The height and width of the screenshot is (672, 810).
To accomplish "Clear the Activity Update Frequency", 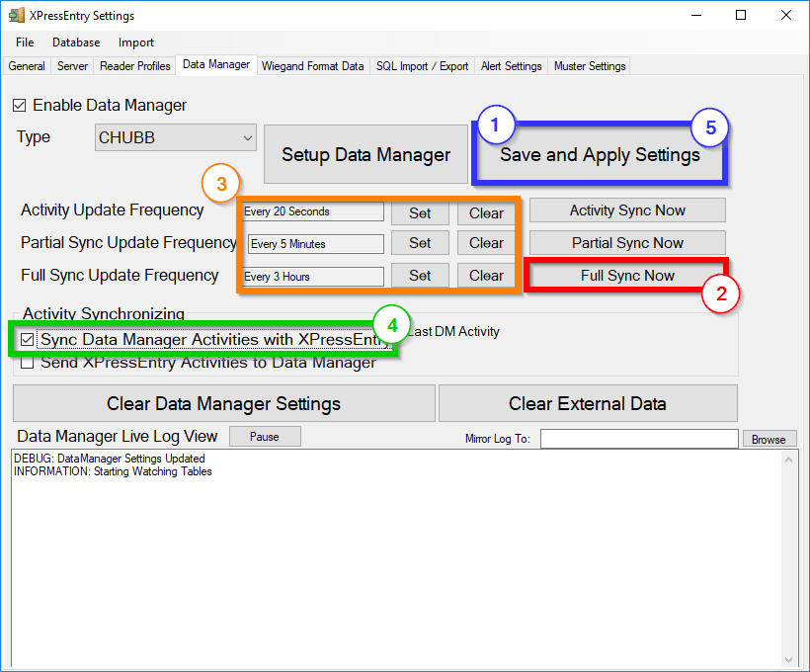I will click(486, 213).
